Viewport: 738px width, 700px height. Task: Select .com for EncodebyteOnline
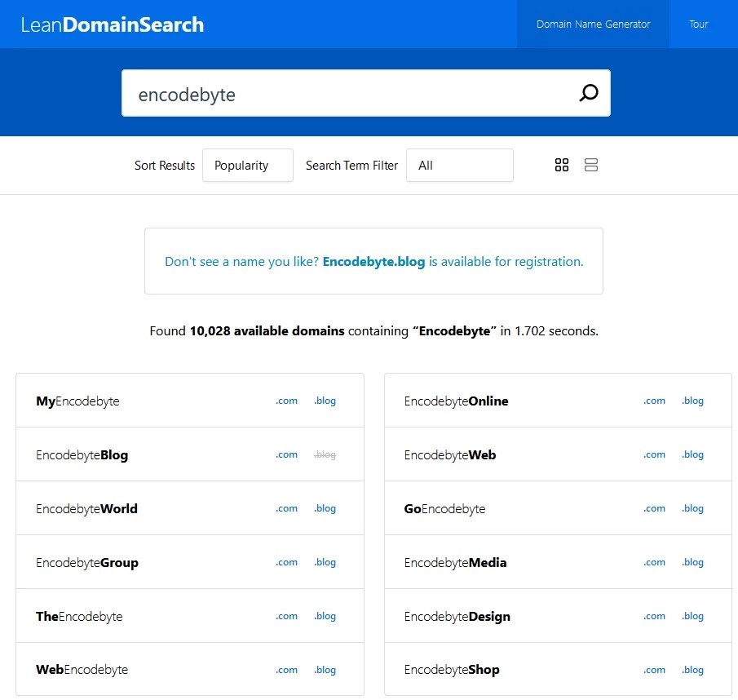pos(654,401)
